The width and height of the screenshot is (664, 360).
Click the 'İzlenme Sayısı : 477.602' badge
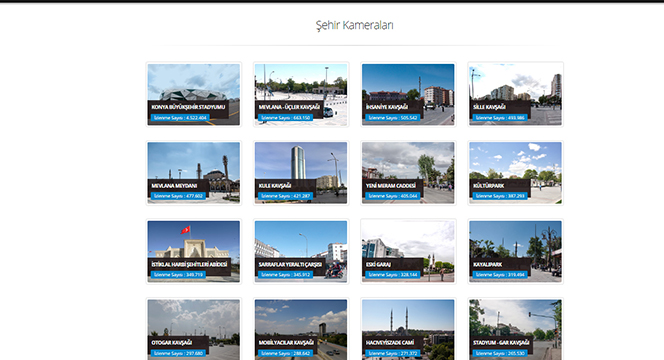coord(178,196)
